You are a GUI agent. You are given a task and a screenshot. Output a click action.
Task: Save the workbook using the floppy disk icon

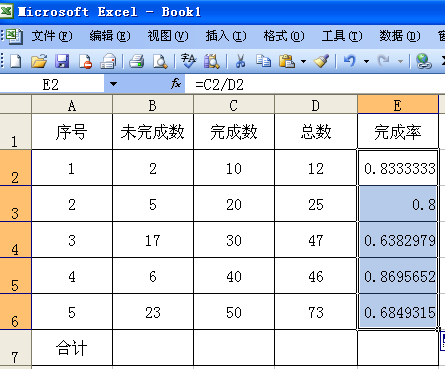(62, 61)
